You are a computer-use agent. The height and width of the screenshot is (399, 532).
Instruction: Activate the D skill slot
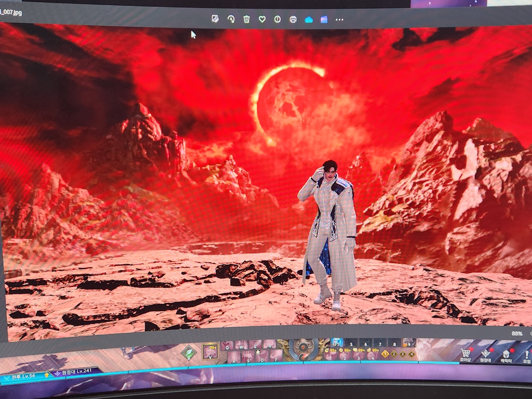(262, 356)
